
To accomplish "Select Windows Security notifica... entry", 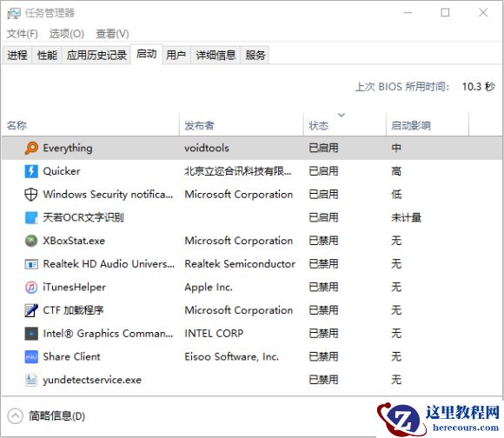I will [x=108, y=195].
